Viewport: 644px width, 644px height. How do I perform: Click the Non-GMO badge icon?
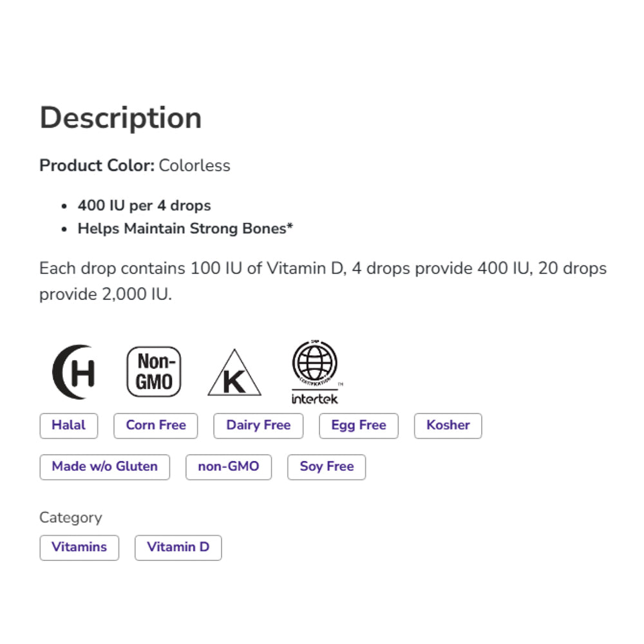(154, 372)
